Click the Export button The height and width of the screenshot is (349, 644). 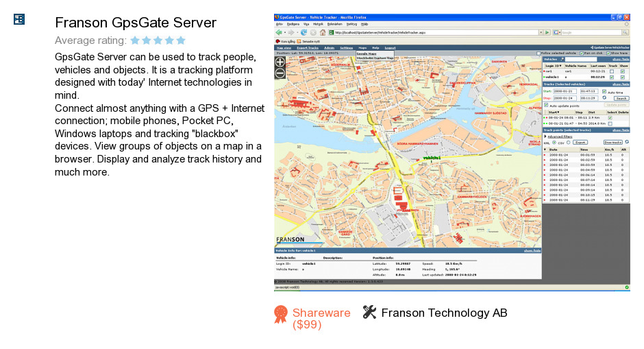(x=580, y=142)
